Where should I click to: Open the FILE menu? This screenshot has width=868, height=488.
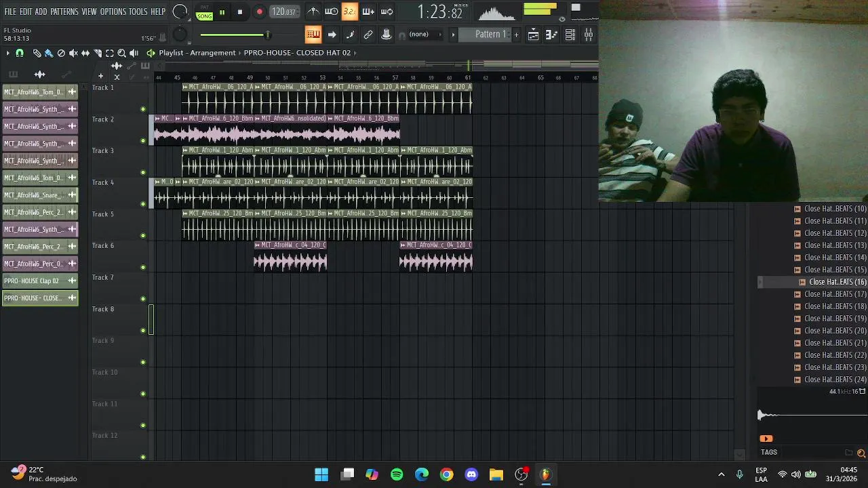pyautogui.click(x=10, y=12)
